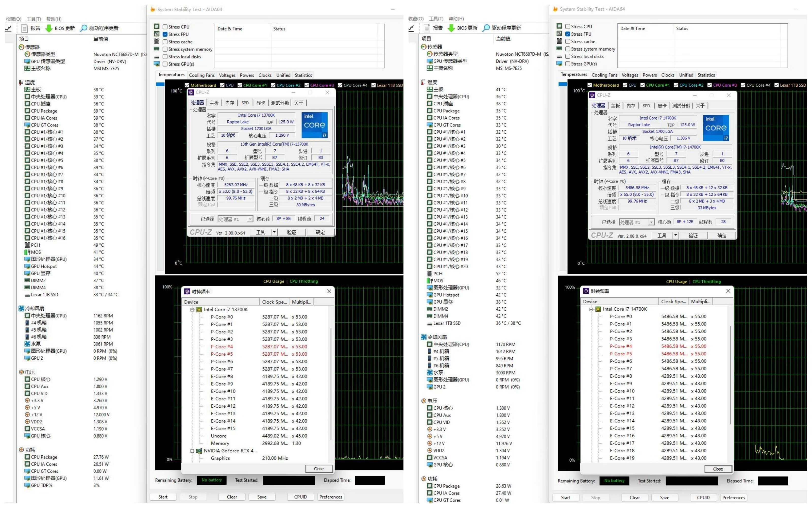
Task: Click vertical scrollbar in 13700K clock dialog
Action: [331, 384]
